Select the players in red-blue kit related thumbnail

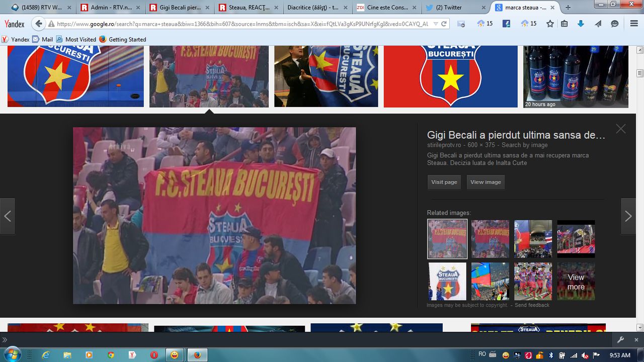coord(533,282)
